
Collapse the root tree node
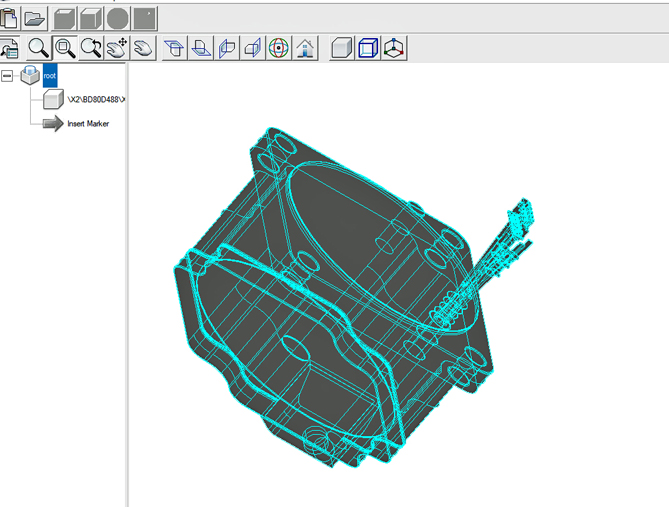pos(8,76)
